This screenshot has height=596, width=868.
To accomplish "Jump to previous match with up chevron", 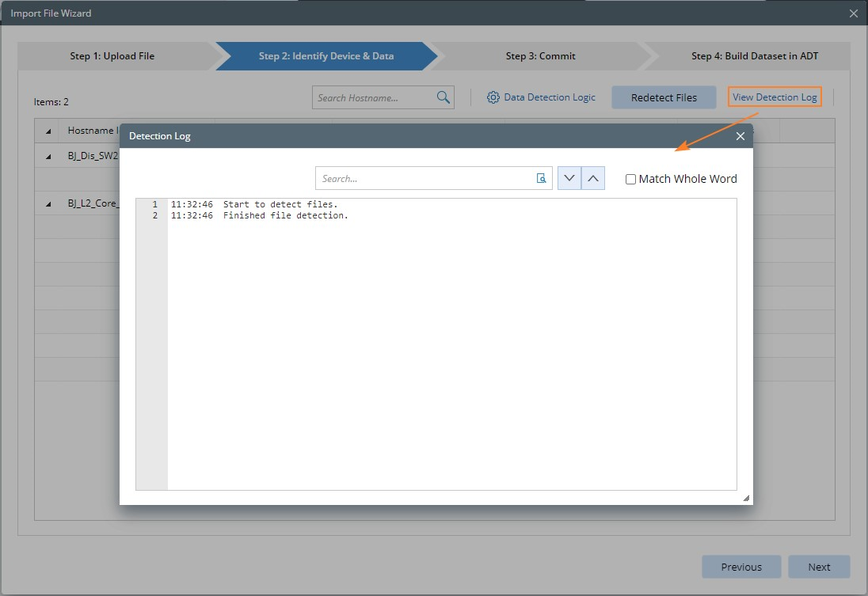I will (x=593, y=178).
